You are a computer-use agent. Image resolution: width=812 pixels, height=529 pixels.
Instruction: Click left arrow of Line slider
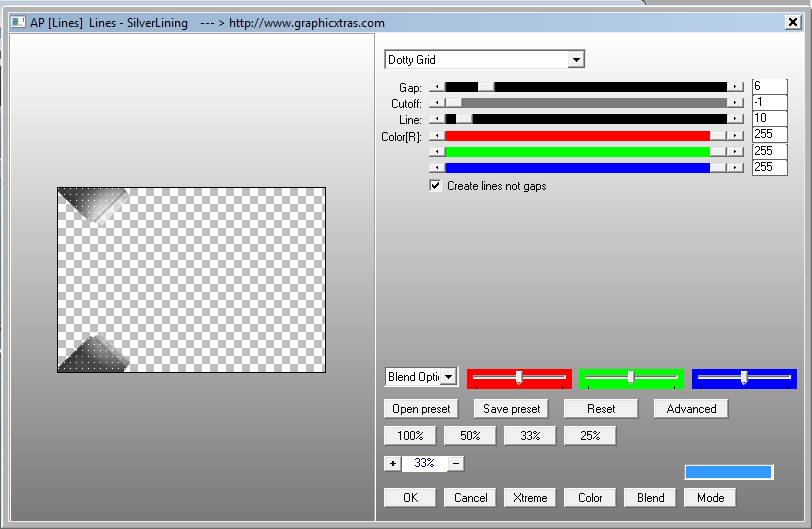[436, 119]
